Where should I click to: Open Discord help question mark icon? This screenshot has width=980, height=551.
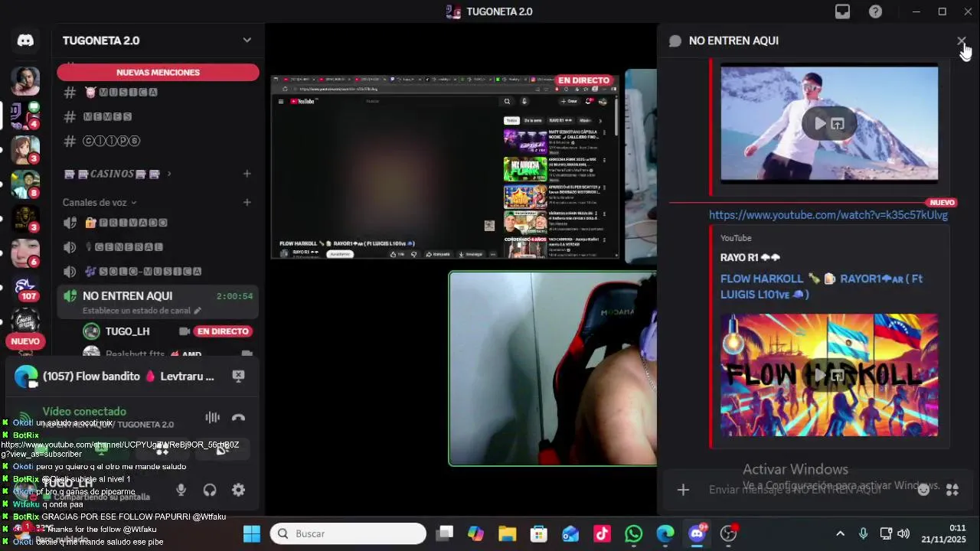click(x=876, y=11)
